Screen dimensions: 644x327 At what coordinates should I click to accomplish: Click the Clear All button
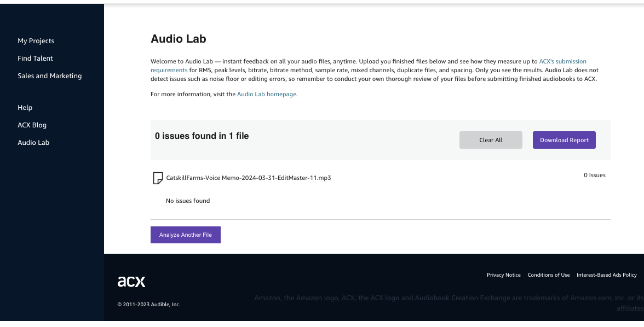pos(491,140)
